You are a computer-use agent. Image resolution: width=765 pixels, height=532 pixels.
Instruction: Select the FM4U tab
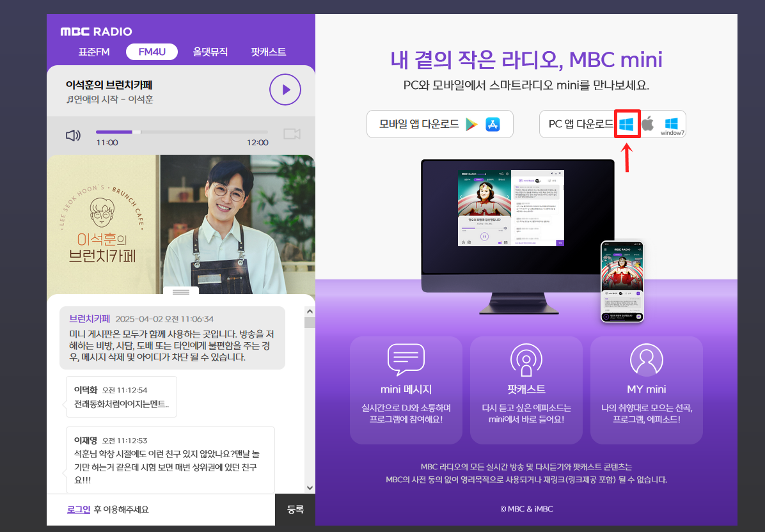point(152,52)
